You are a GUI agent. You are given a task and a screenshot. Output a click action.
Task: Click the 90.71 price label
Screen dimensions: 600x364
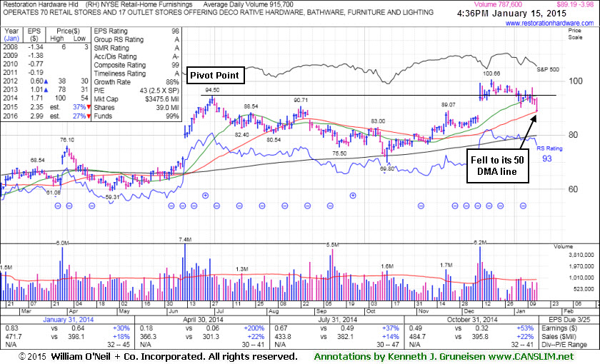pyautogui.click(x=301, y=101)
